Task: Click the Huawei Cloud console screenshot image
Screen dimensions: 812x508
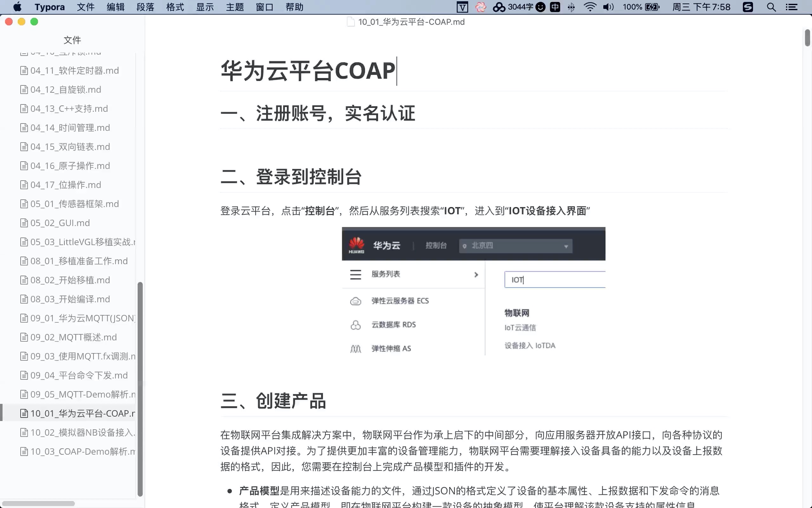Action: [474, 291]
